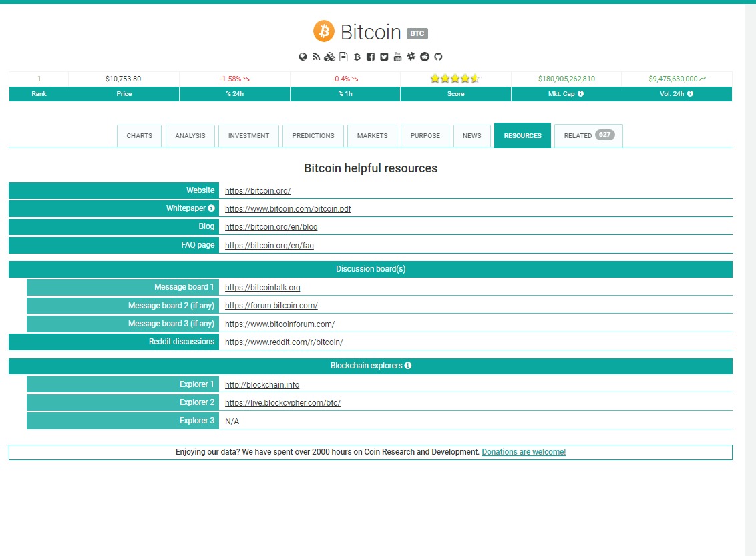Switch to the Related tab
Viewport: 756px width, 556px height.
click(588, 136)
